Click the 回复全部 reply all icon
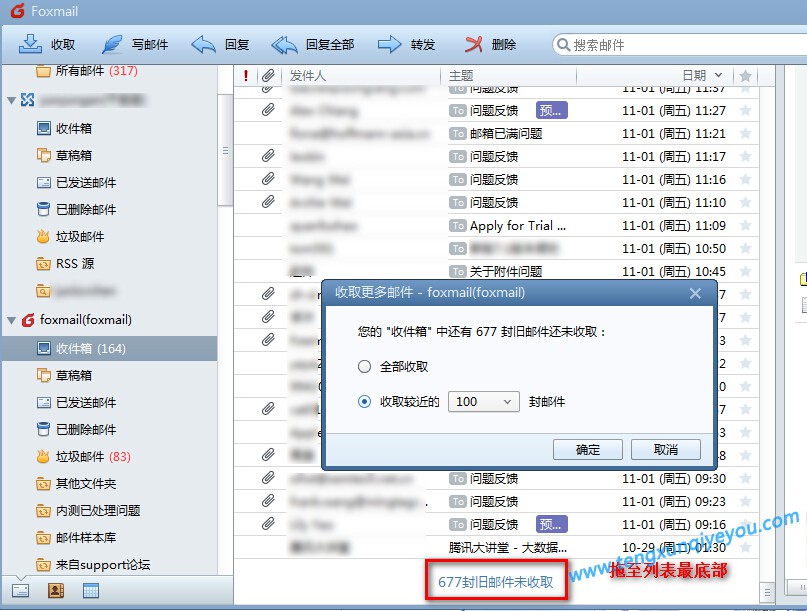 tap(285, 45)
